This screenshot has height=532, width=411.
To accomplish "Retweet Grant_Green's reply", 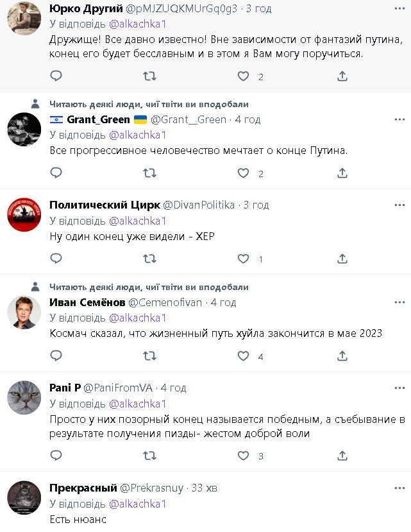I will [x=149, y=173].
